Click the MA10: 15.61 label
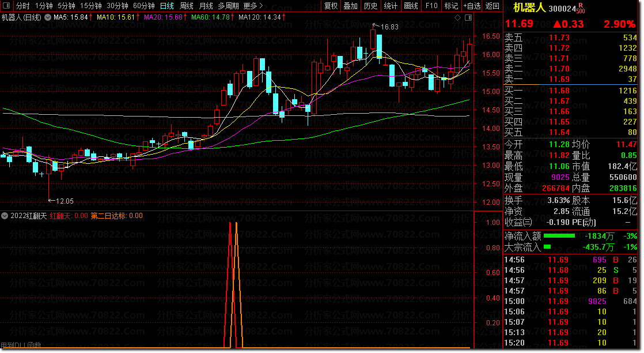This screenshot has width=644, height=353. pos(116,17)
